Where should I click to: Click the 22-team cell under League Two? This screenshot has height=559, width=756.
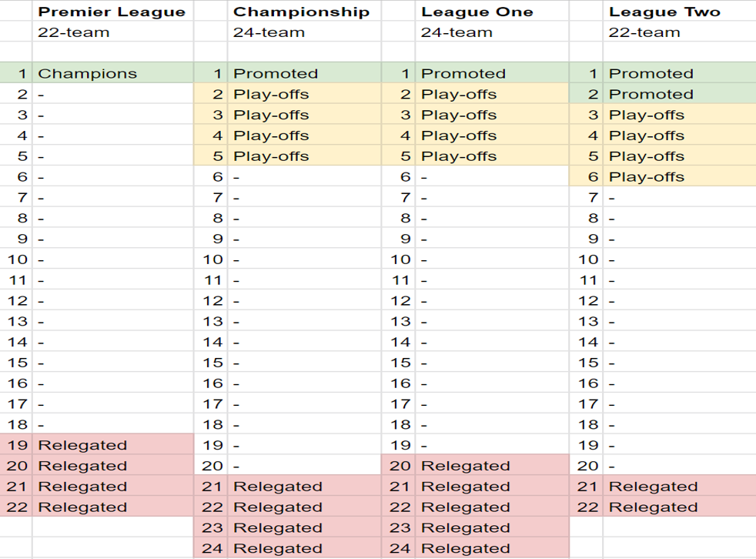[x=644, y=32]
